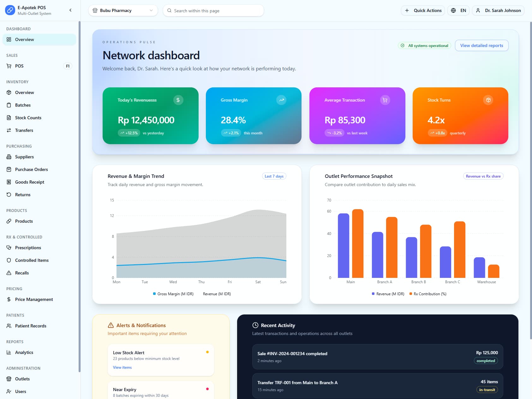532x399 pixels.
Task: Click the Goods Receipt icon
Action: pos(9,182)
